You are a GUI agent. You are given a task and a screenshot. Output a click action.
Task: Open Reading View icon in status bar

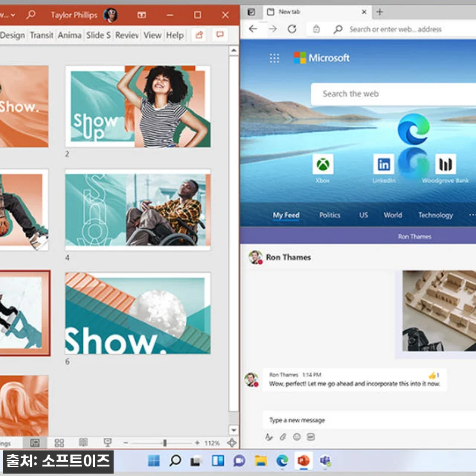83,442
